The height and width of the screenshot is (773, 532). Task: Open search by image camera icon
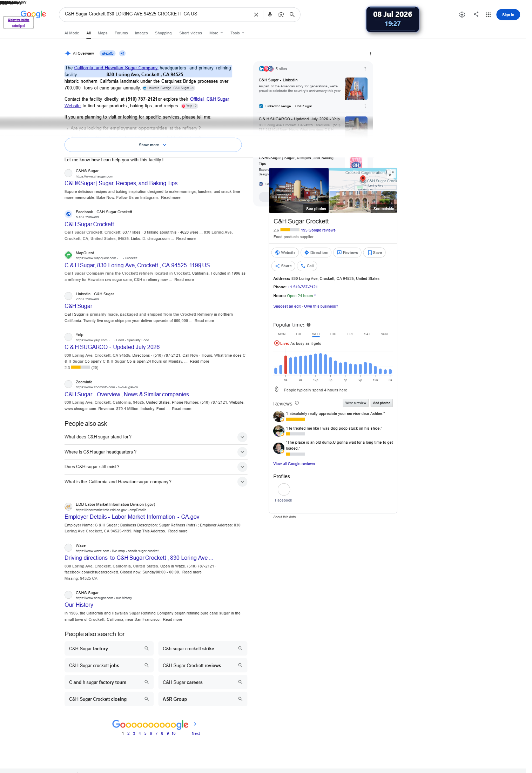281,15
